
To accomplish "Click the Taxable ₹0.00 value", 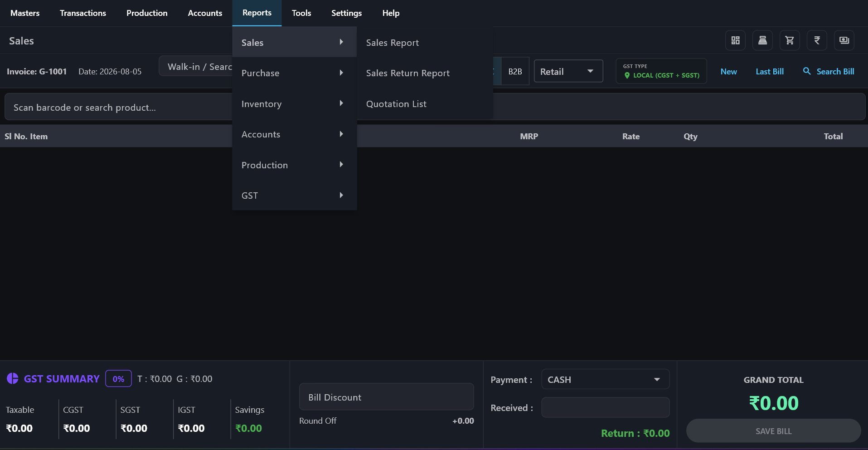I will (x=19, y=428).
